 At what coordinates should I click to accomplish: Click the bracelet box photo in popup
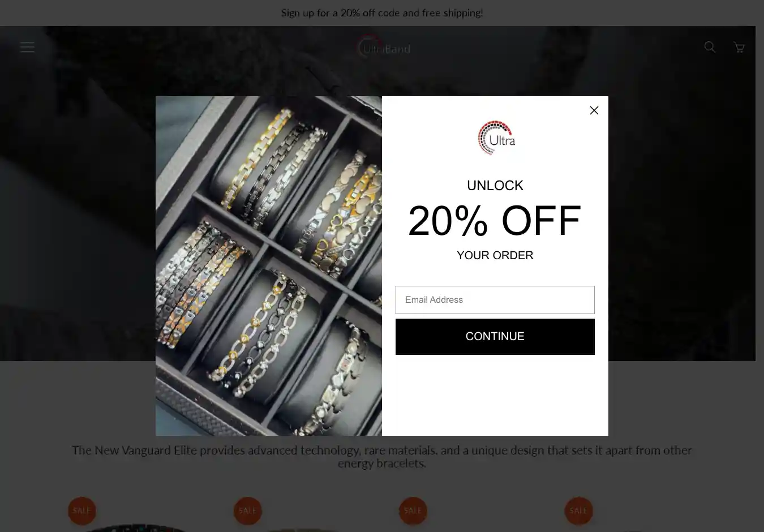(269, 266)
